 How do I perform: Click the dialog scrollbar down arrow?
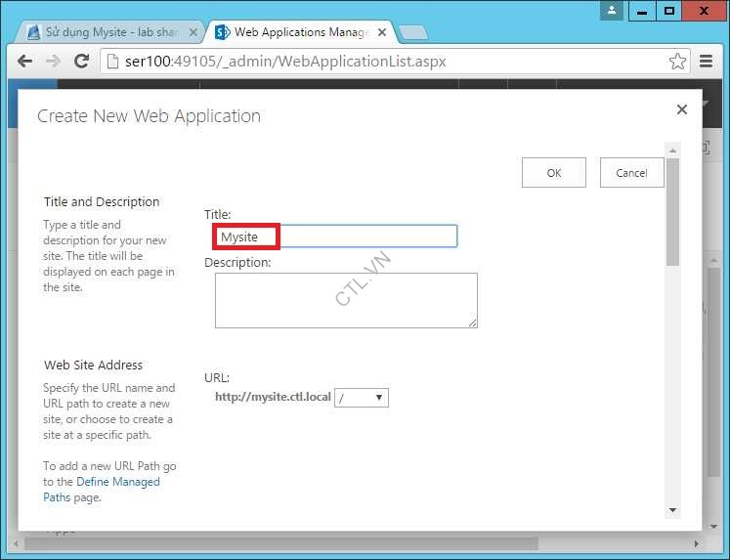672,510
